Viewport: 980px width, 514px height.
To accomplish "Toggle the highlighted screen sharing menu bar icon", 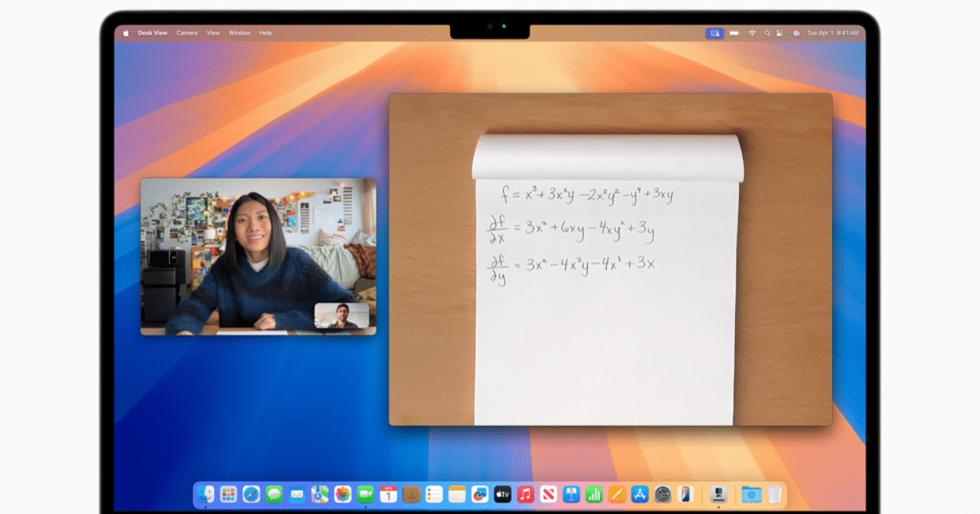I will [715, 33].
